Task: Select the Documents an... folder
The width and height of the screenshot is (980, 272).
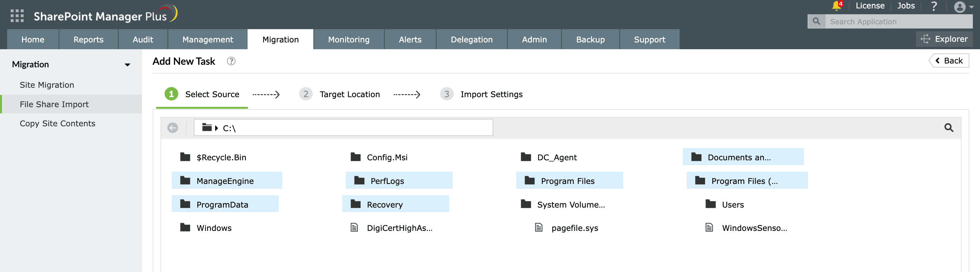Action: (x=743, y=157)
